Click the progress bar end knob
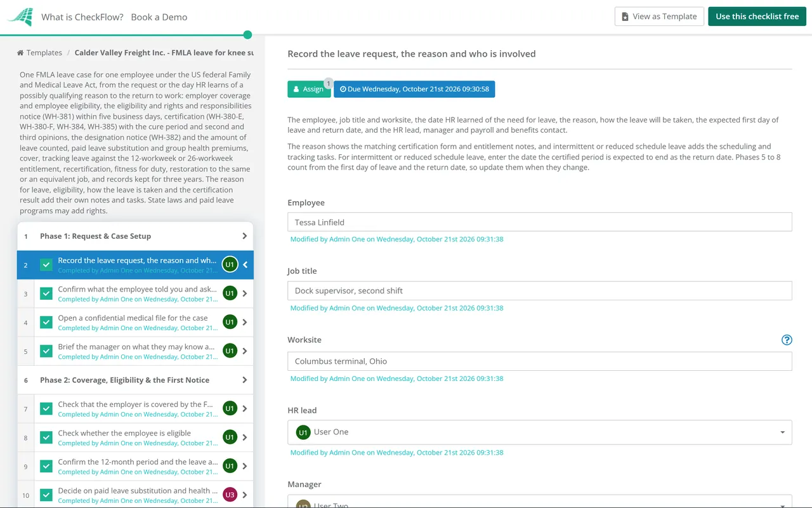This screenshot has width=812, height=508. [x=247, y=35]
